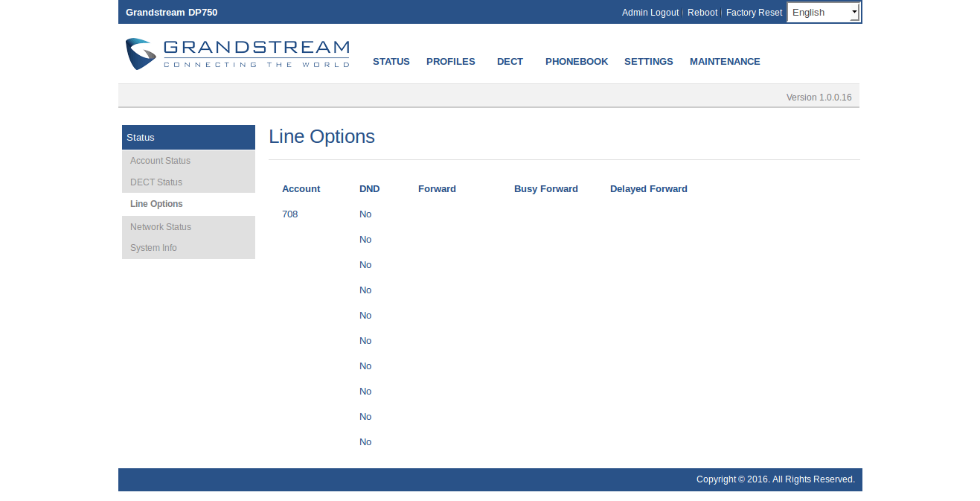Click the Reboot link

click(x=702, y=13)
